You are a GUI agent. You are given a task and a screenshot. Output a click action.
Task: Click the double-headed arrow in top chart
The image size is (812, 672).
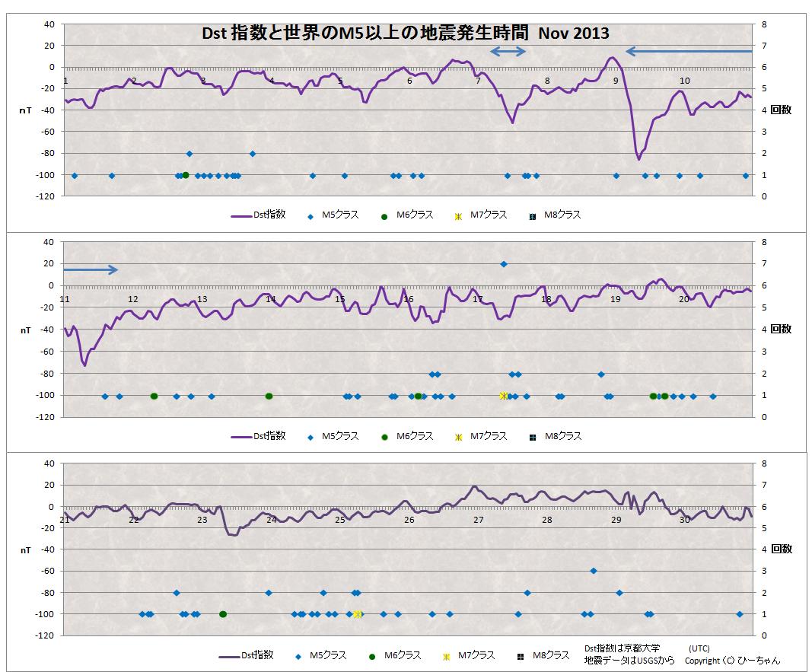(508, 51)
